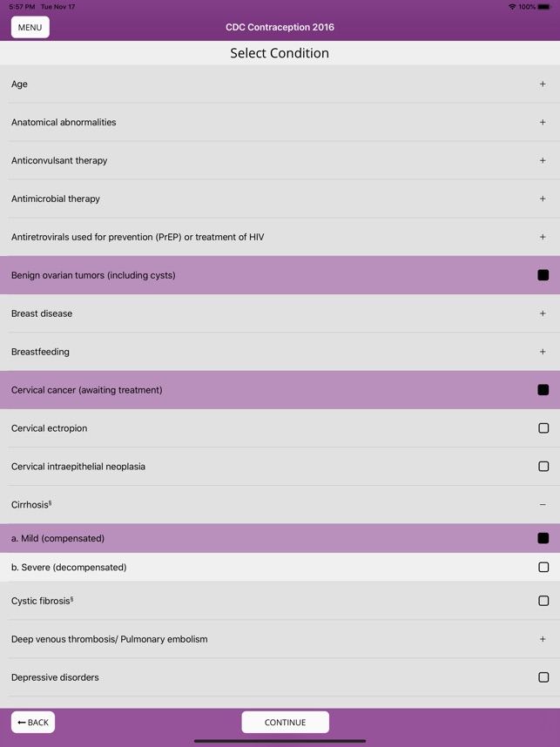Screen dimensions: 560x747
Task: Tap CONTINUE to proceed with selected conditions
Action: click(x=285, y=722)
